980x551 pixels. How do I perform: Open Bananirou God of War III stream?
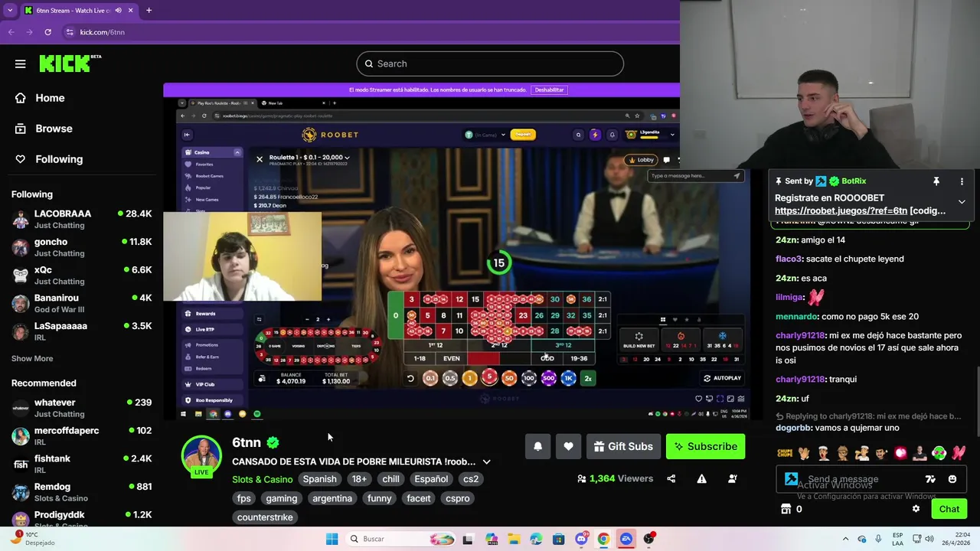click(x=81, y=303)
